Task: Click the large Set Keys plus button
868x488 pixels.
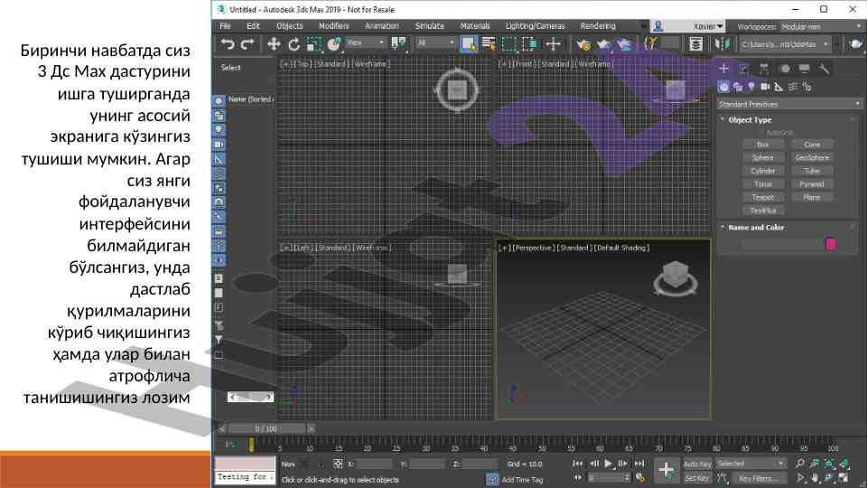Action: [666, 470]
